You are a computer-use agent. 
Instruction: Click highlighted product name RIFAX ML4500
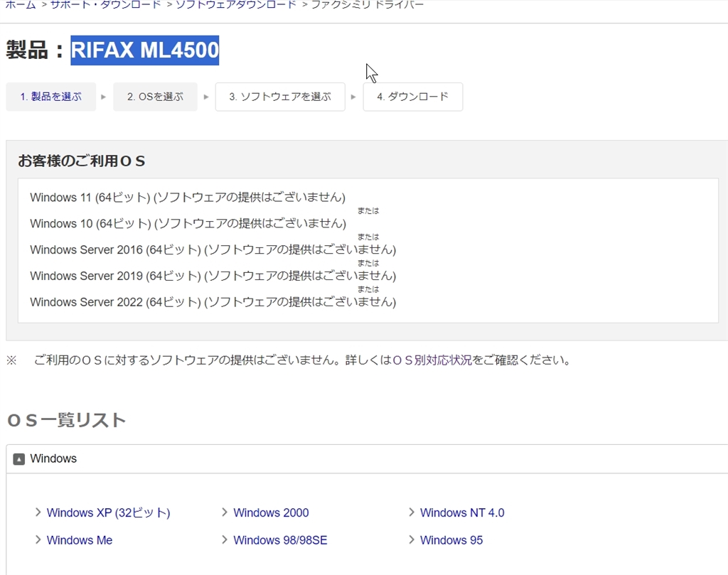(x=145, y=50)
